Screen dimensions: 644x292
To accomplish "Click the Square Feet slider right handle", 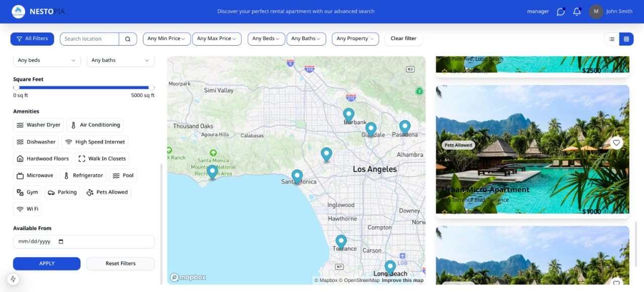I will point(151,87).
